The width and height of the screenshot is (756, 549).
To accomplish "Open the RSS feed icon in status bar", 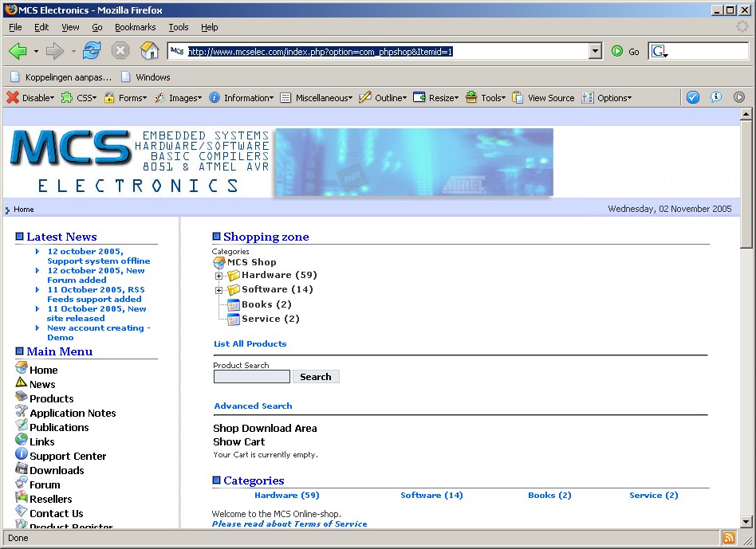I will [729, 537].
